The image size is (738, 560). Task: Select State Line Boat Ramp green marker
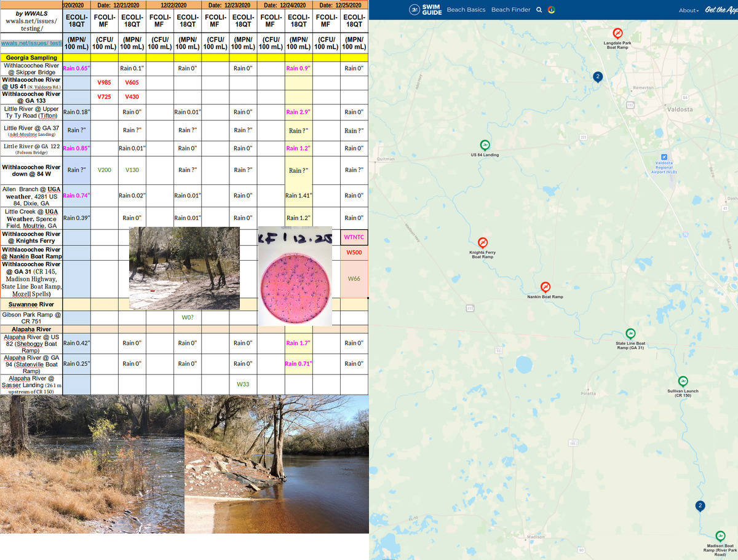click(x=630, y=333)
